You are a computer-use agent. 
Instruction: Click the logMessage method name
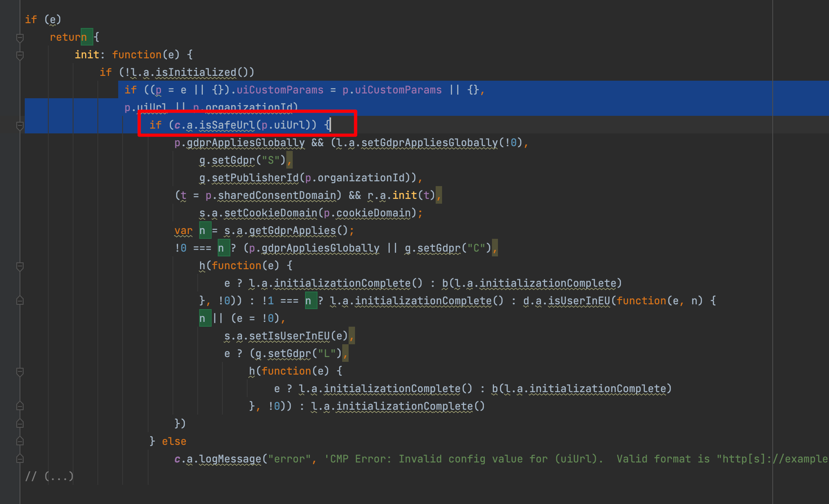pyautogui.click(x=230, y=459)
